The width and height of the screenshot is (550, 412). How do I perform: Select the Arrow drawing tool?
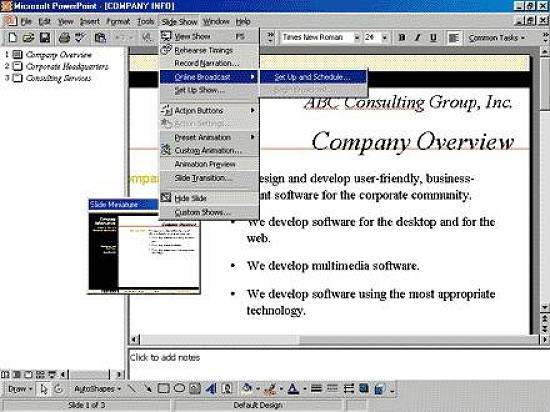click(x=148, y=389)
